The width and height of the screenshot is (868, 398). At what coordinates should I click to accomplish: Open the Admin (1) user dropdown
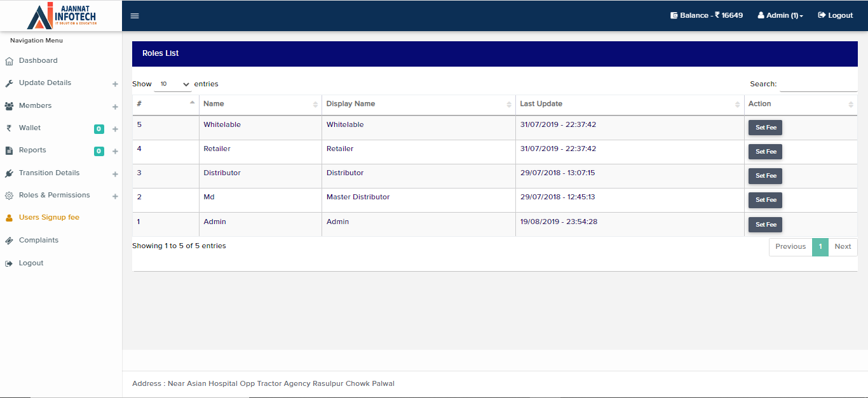(x=780, y=15)
